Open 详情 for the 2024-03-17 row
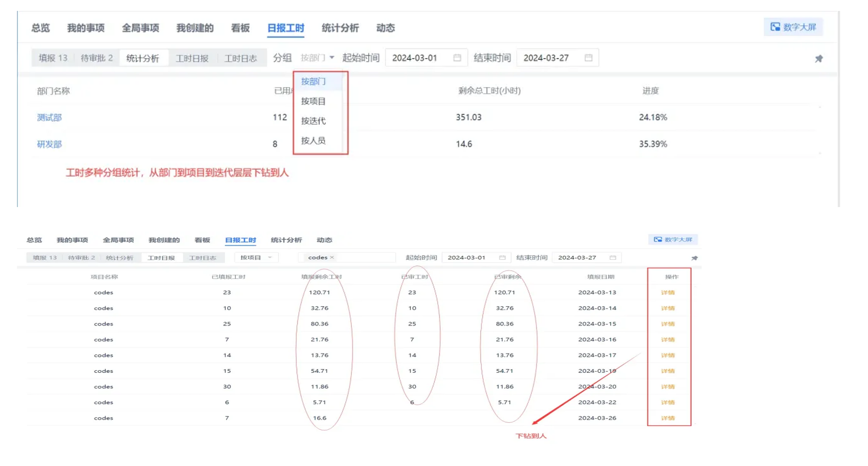The height and width of the screenshot is (466, 868). (x=668, y=355)
